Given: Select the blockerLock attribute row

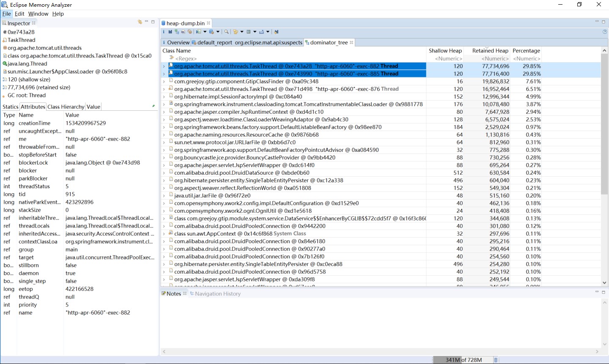Looking at the screenshot, I should coord(79,163).
